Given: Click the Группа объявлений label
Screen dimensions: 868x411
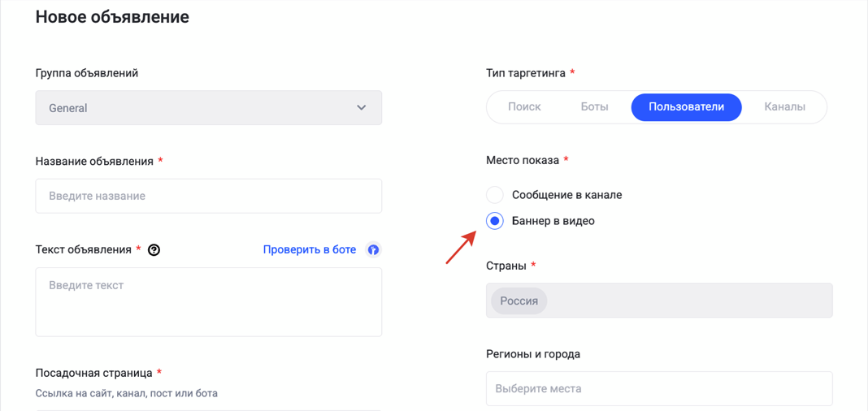Looking at the screenshot, I should [x=87, y=73].
